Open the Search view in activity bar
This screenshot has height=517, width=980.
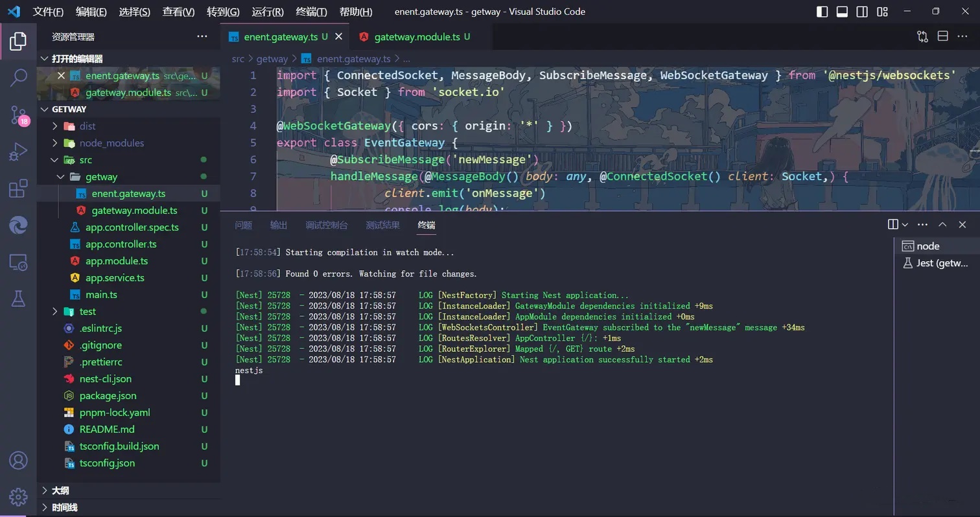(x=18, y=78)
